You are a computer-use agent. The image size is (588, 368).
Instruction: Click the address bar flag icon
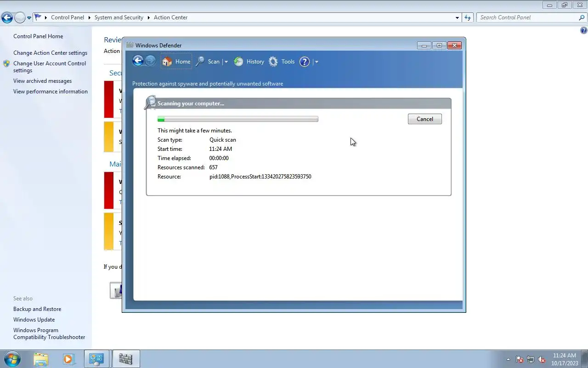(x=38, y=17)
